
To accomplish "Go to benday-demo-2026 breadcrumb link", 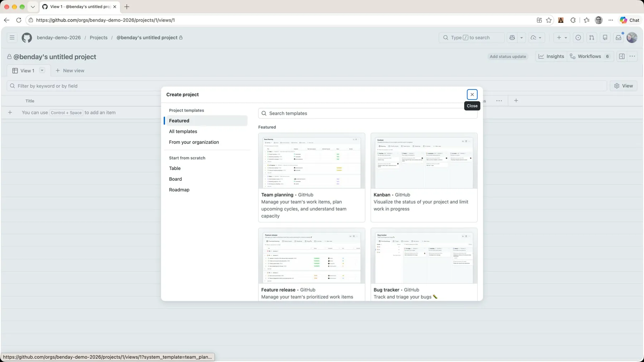I will point(59,38).
